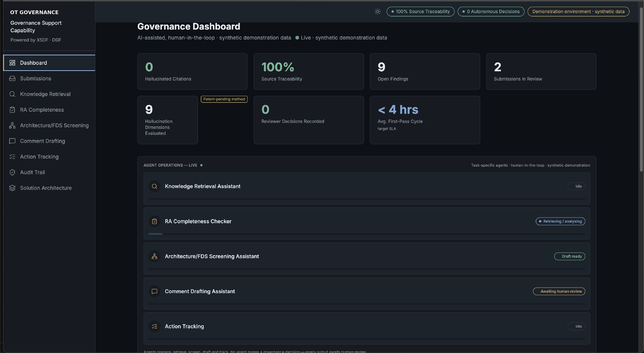
Task: Click the RA Completeness Checker progress bar
Action: click(x=367, y=234)
